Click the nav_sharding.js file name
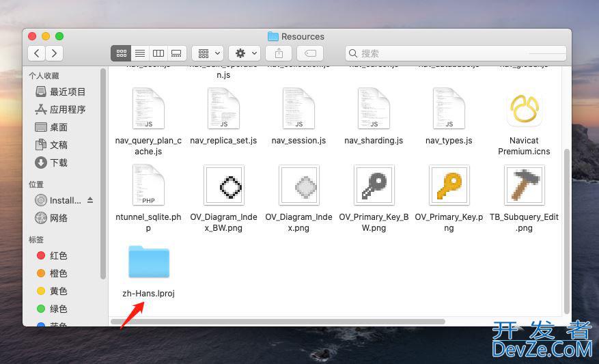 (x=374, y=141)
